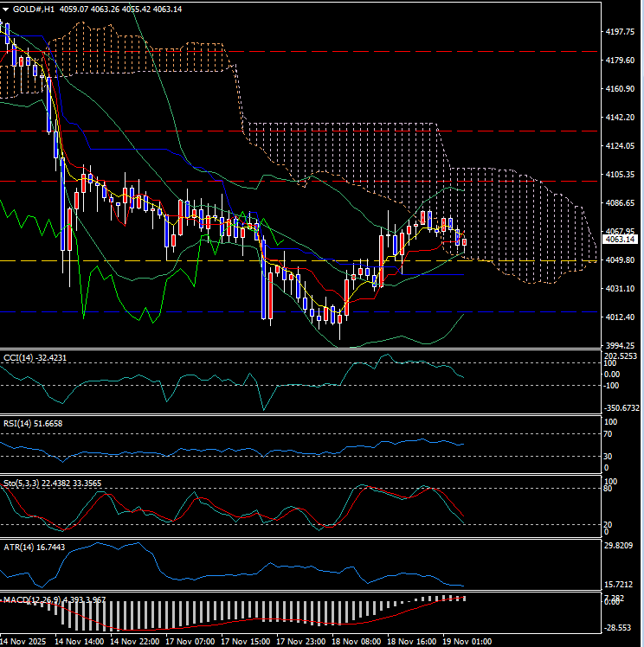
Task: Select the white dashed horizontal line near 4049
Action: coord(130,260)
